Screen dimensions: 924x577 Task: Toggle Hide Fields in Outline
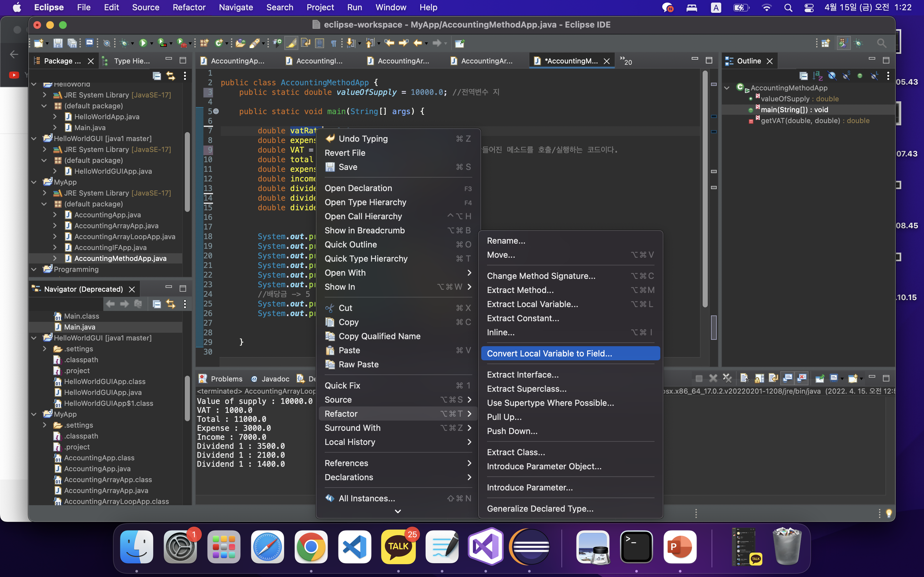(x=832, y=76)
